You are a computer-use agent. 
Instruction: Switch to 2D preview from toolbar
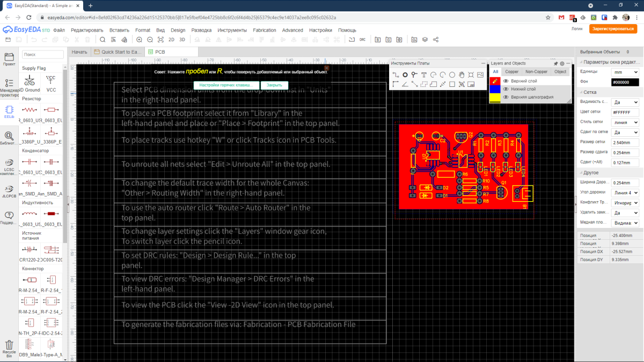(x=171, y=40)
